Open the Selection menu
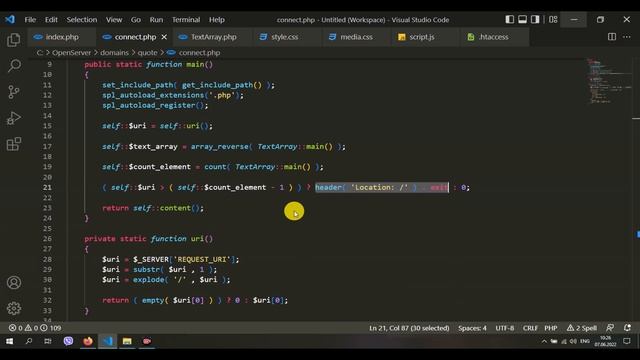 tap(82, 20)
